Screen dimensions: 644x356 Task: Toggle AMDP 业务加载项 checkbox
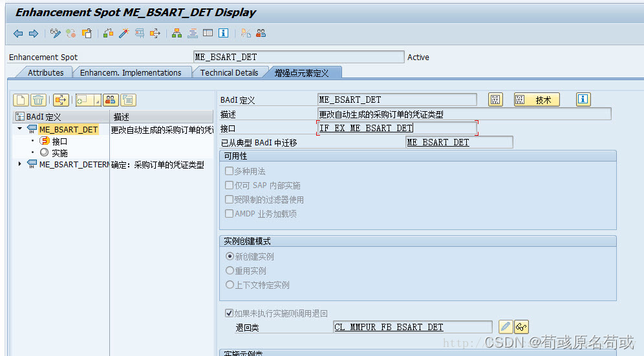(x=229, y=213)
